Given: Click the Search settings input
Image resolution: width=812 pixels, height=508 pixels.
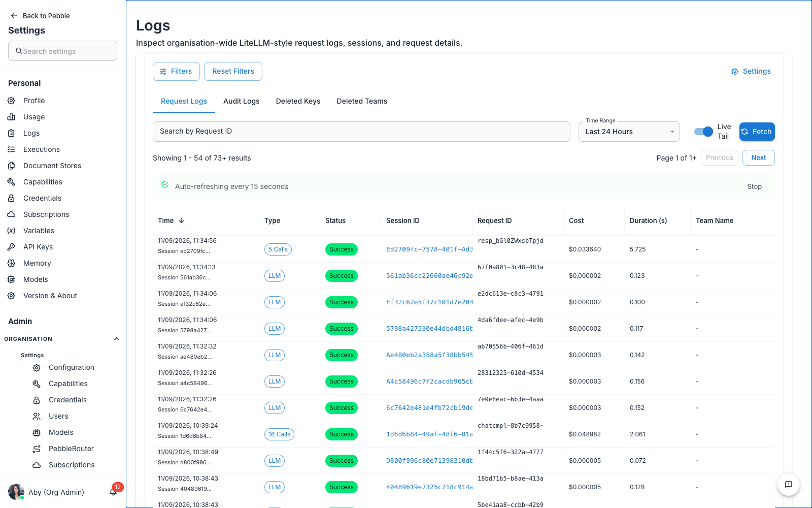Looking at the screenshot, I should 62,51.
